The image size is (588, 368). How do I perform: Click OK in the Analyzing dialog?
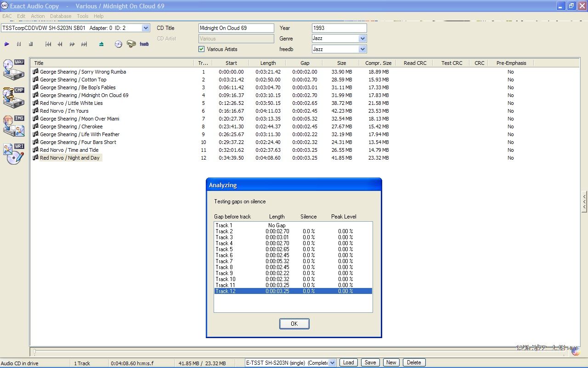click(294, 324)
